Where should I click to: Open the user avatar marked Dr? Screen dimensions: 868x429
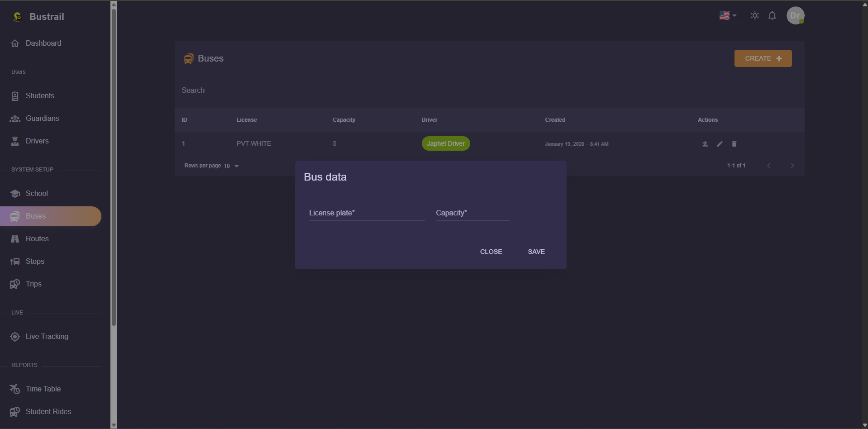[796, 15]
